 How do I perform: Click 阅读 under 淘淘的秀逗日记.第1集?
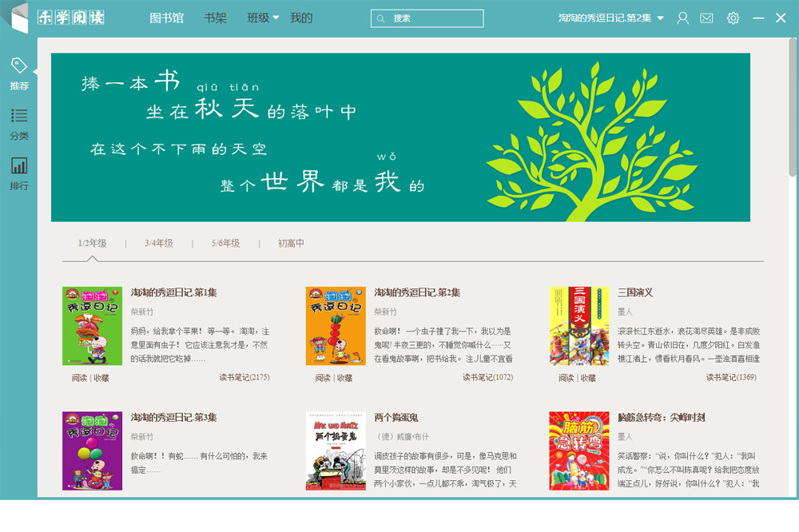tap(78, 378)
